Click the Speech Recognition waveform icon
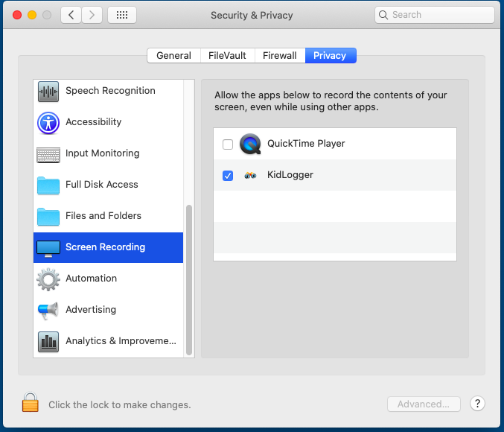The width and height of the screenshot is (504, 432). (48, 92)
